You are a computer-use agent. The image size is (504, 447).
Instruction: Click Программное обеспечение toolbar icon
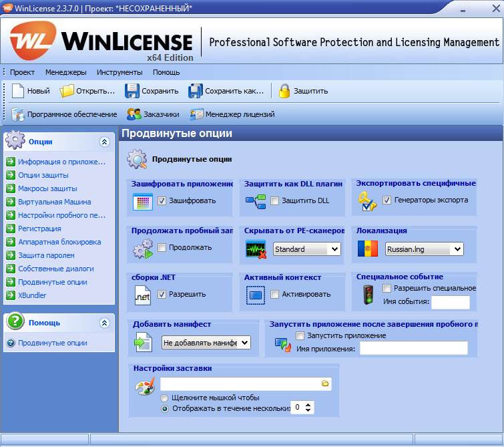[17, 114]
